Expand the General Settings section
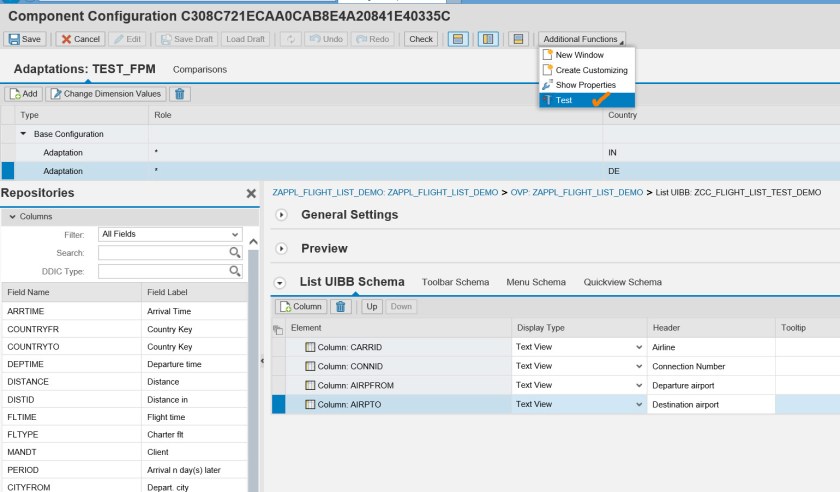840x492 pixels. [x=281, y=215]
